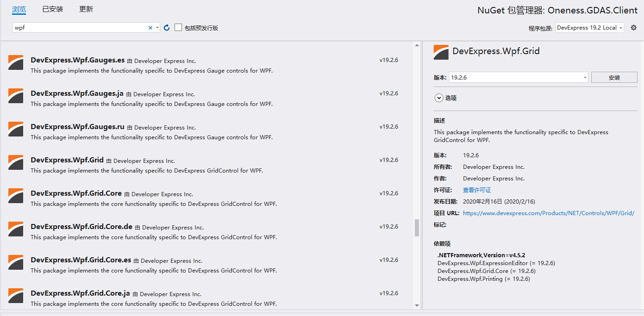The image size is (644, 316).
Task: Open package source settings gear
Action: tap(634, 28)
